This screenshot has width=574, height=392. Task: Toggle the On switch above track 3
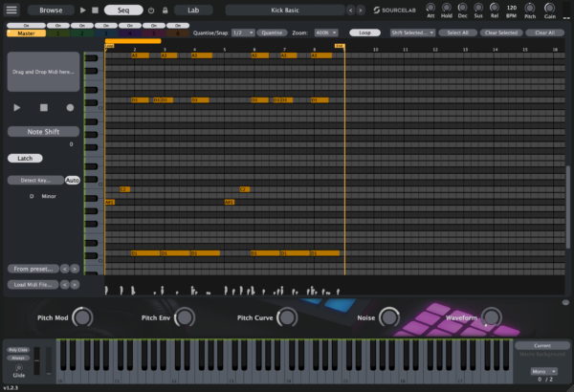[x=106, y=26]
